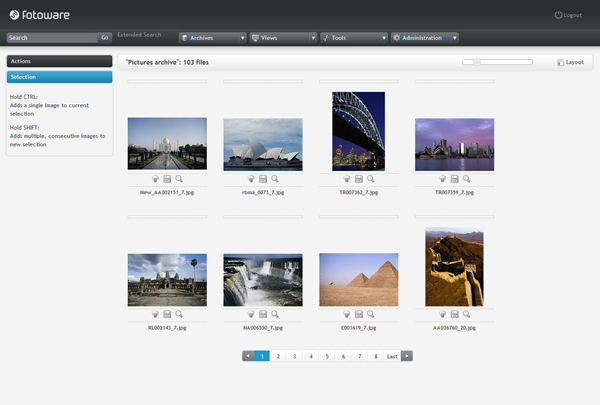The image size is (600, 405).
Task: Click the magnifier icon under NA006350_7.jpg
Action: tap(275, 314)
